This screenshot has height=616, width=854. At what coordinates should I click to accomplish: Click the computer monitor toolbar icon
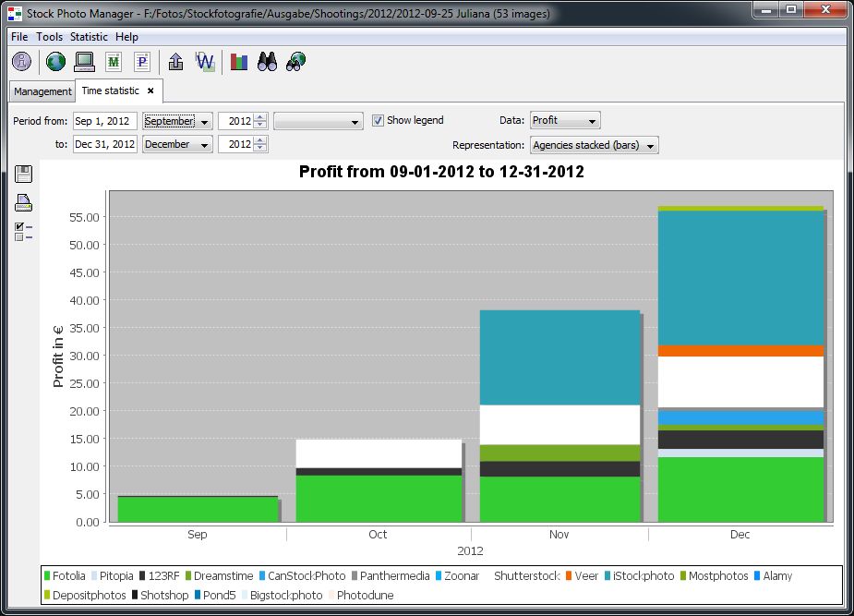coord(84,62)
